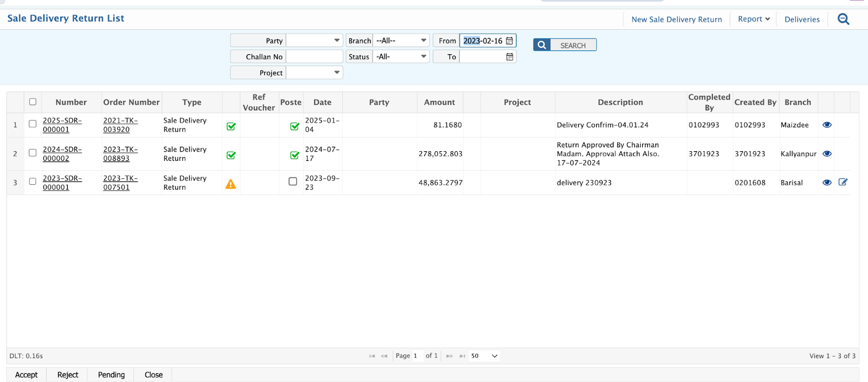Click green check status icon for 2025-SDR-000001
Viewport: 868px width, 382px height.
point(231,126)
